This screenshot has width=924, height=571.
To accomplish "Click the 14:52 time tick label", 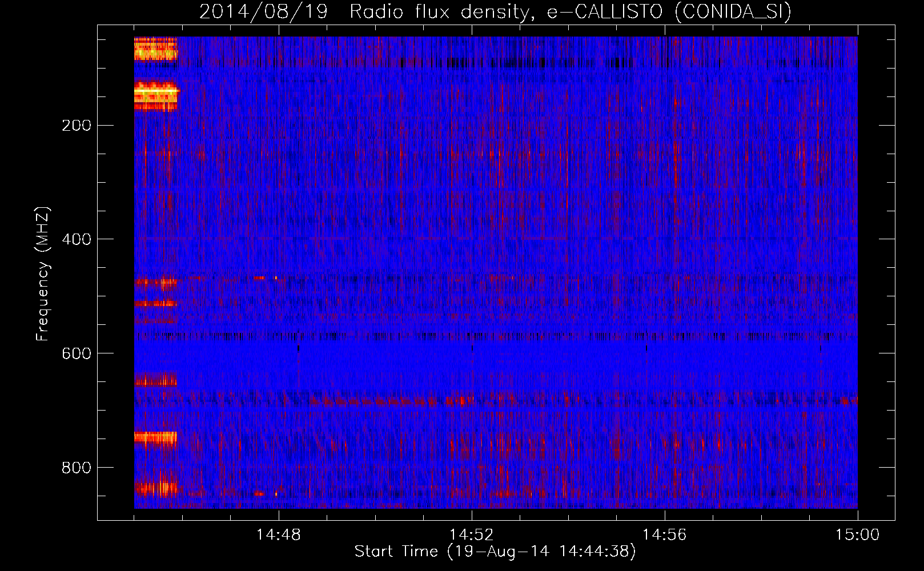I will pos(472,535).
